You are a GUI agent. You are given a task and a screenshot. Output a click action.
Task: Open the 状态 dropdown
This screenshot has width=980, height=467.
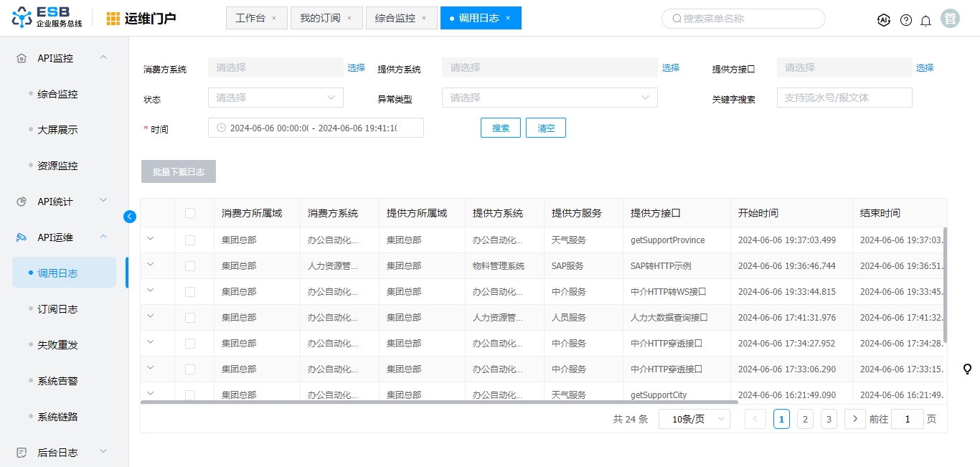point(275,98)
